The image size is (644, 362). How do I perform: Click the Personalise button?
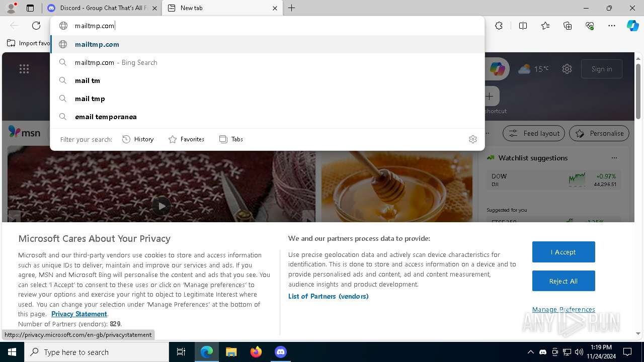click(x=599, y=133)
